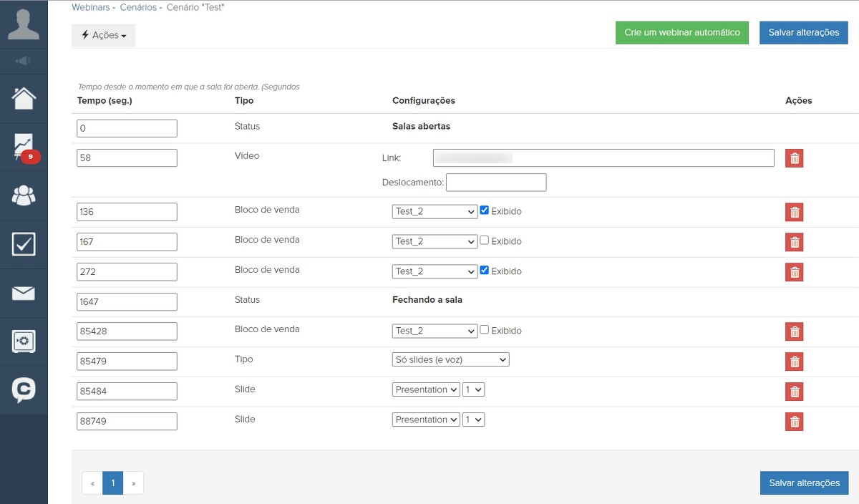Delete the Vídeo row at 58 seconds
This screenshot has height=504, width=859.
click(794, 158)
